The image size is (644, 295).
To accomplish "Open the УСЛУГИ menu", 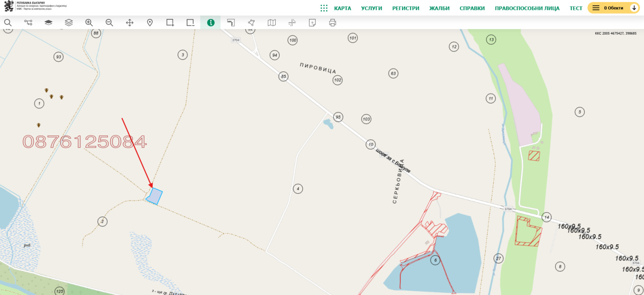I will 372,8.
